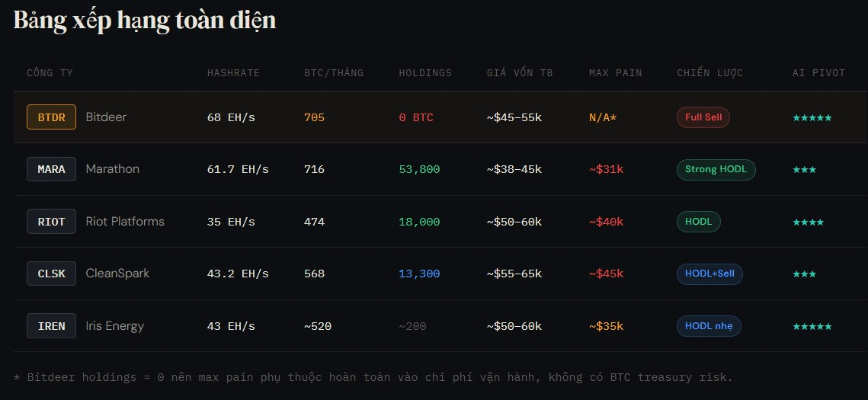Open the CleanSpark company name
Image resolution: width=868 pixels, height=400 pixels.
click(x=117, y=274)
